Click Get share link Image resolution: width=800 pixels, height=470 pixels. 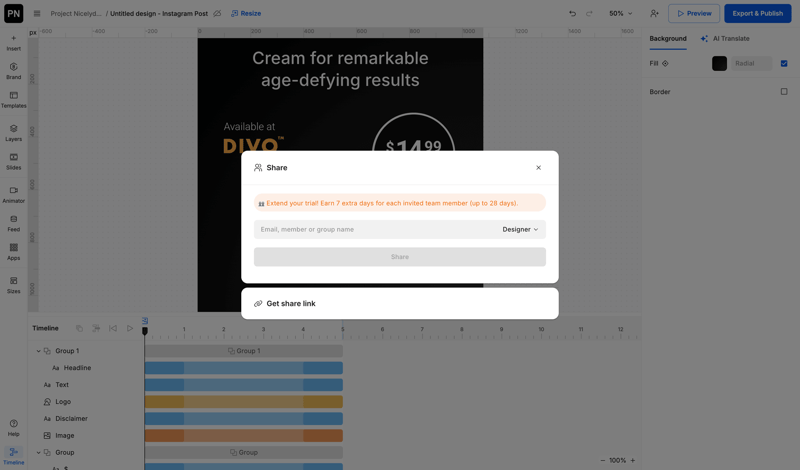coord(291,304)
